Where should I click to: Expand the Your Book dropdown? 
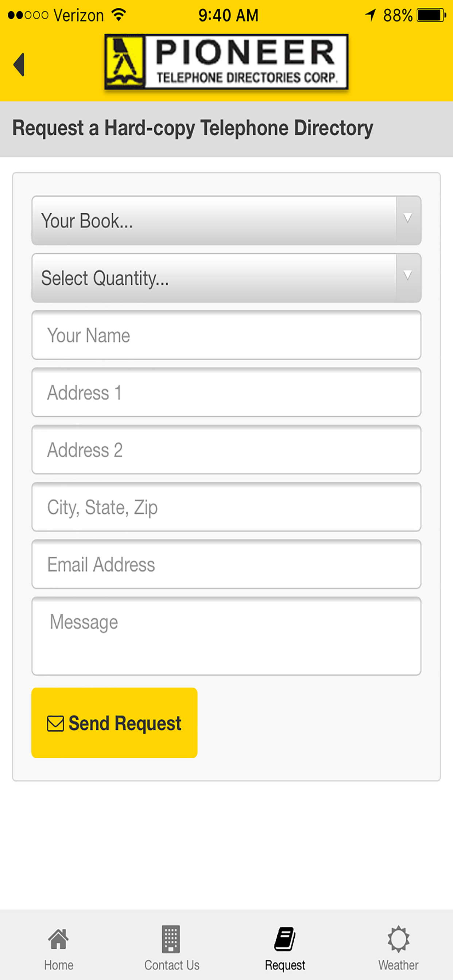pyautogui.click(x=226, y=221)
